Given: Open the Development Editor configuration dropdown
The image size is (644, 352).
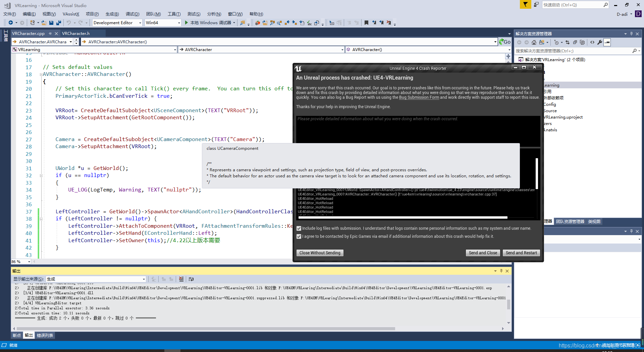Looking at the screenshot, I should [140, 23].
